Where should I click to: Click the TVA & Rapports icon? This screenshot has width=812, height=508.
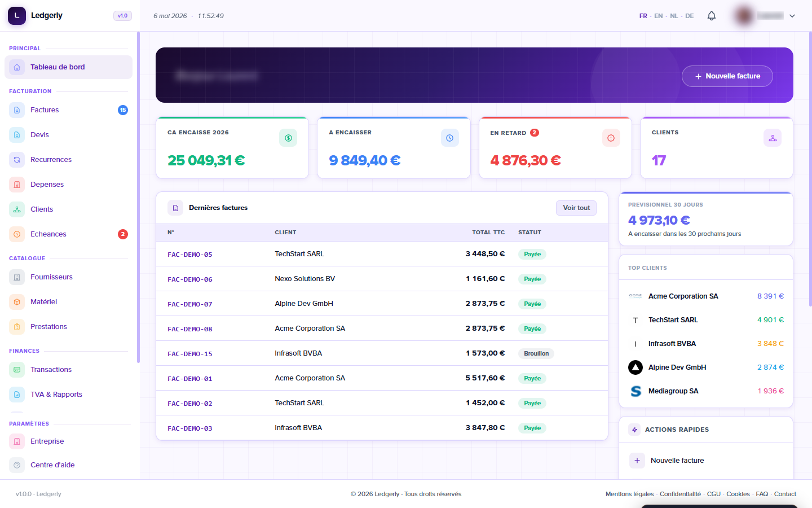coord(17,395)
